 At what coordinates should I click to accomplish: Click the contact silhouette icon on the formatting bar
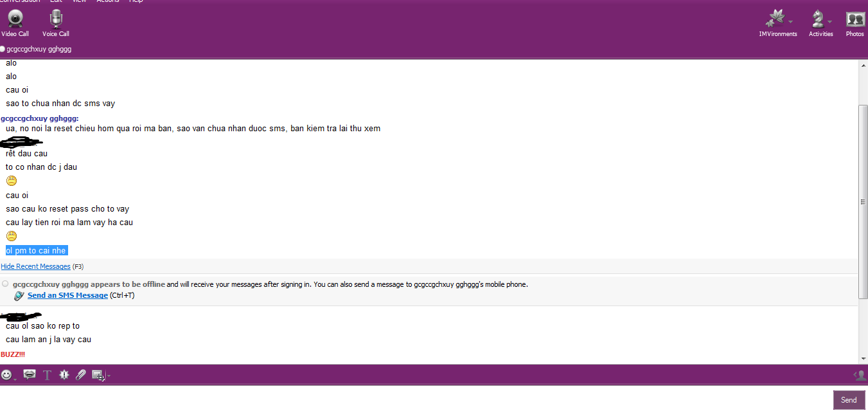coord(860,375)
